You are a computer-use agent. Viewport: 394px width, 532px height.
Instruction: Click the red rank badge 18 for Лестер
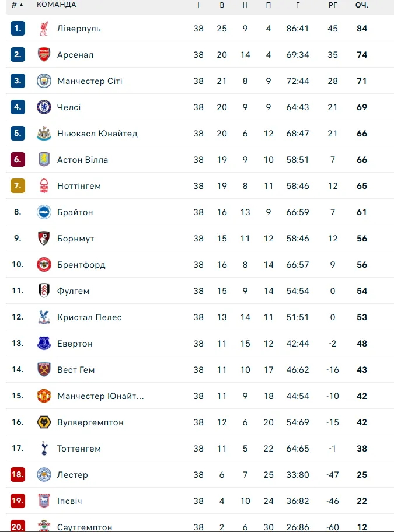pyautogui.click(x=18, y=474)
